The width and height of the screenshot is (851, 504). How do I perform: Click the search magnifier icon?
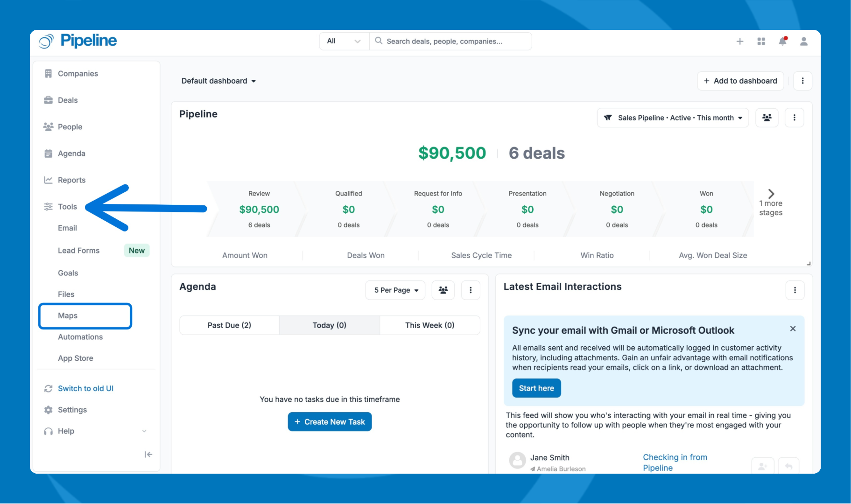pyautogui.click(x=379, y=41)
